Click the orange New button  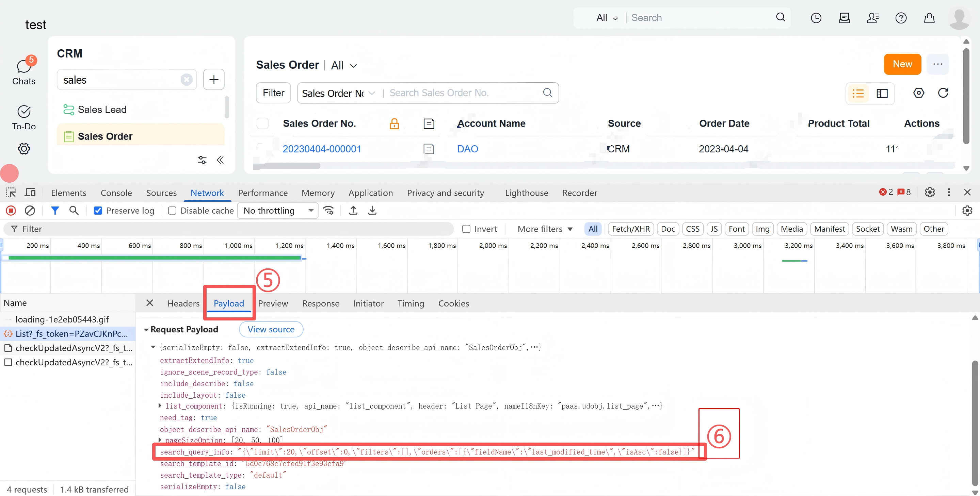tap(902, 64)
